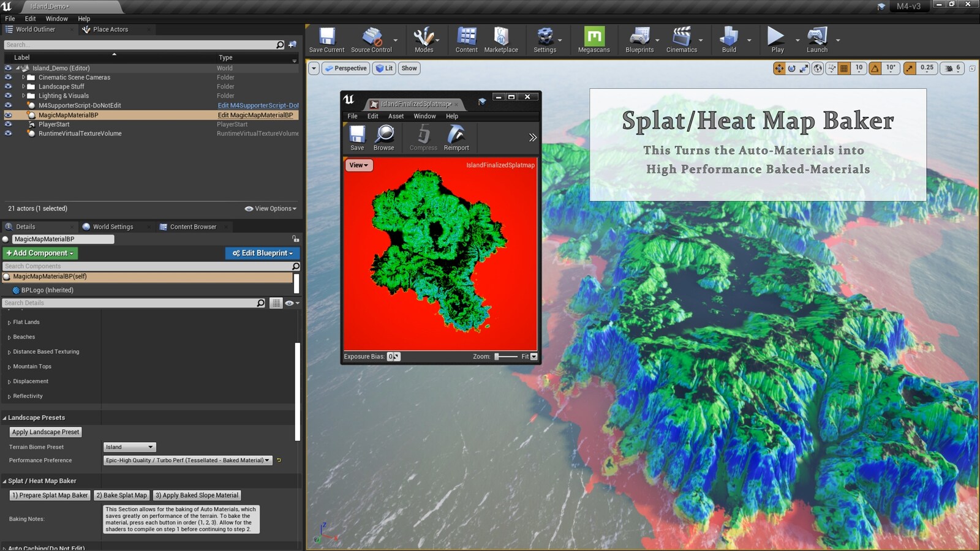
Task: Click the World Outliner search field
Action: point(141,44)
